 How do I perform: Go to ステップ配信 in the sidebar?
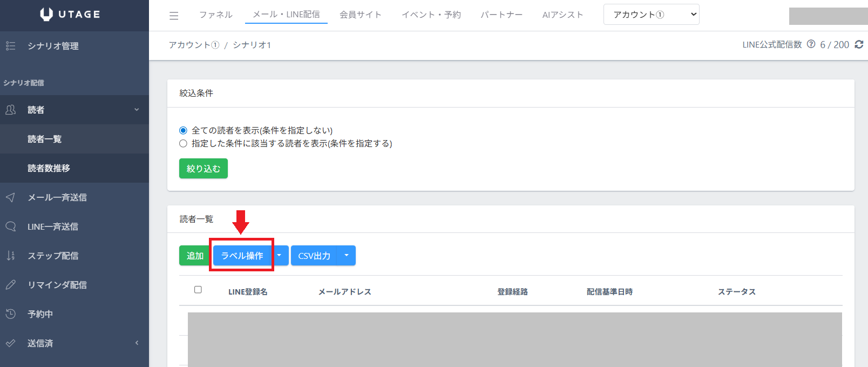[52, 256]
